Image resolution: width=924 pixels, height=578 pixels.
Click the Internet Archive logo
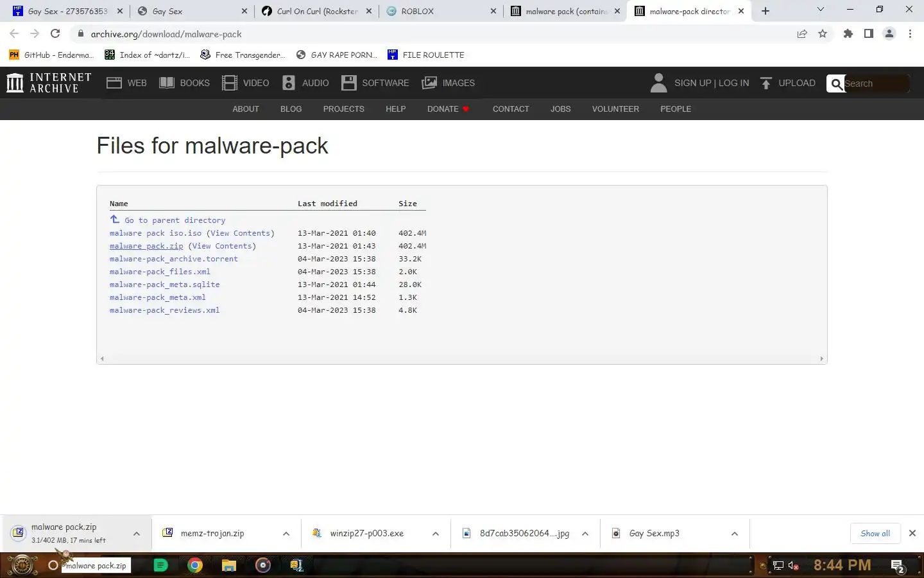(x=49, y=83)
